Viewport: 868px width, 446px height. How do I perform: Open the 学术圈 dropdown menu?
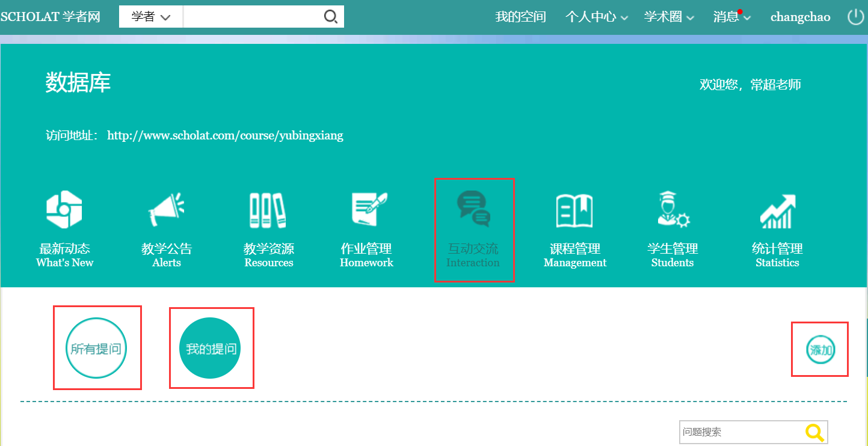point(668,17)
